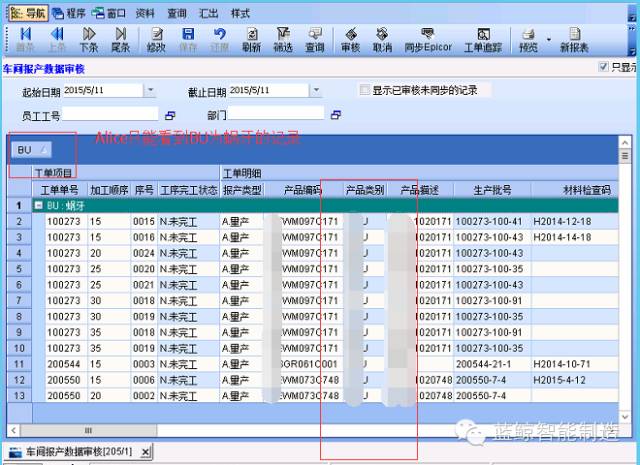Click the 员工工号 input field
Image resolution: width=640 pixels, height=465 pixels.
click(x=110, y=113)
